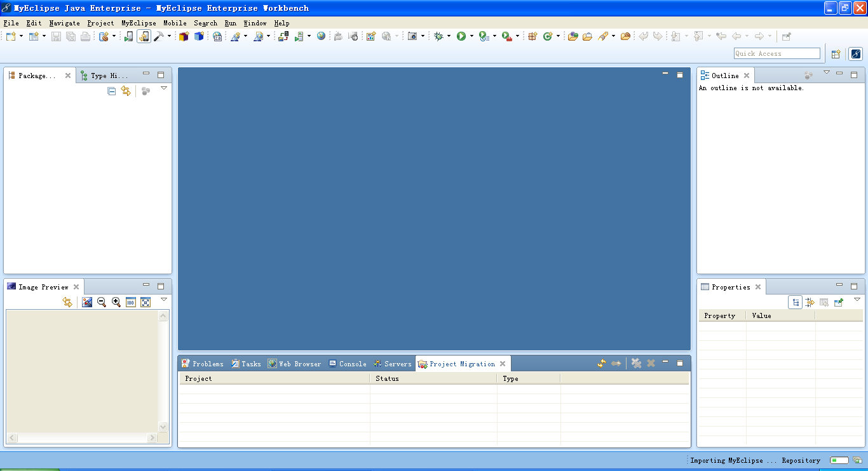Screen dimensions: 868x471
Task: Click the Property column header
Action: pos(722,315)
